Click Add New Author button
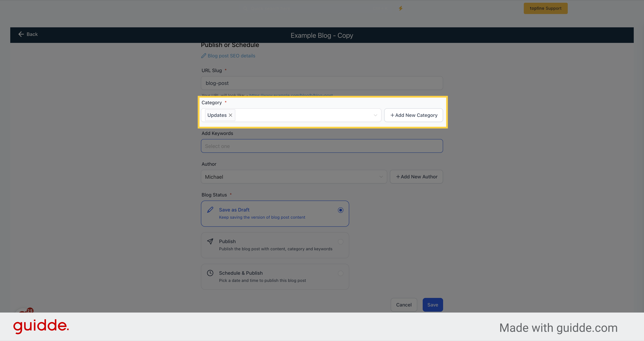 tap(416, 177)
